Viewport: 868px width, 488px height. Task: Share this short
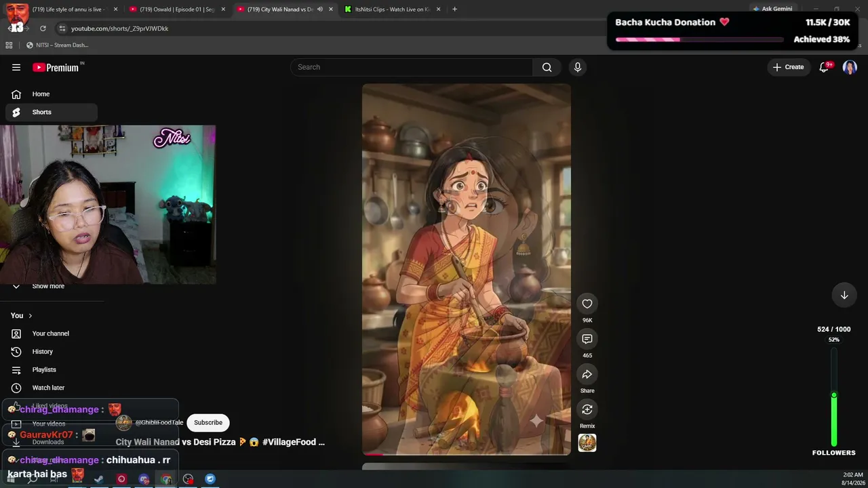pyautogui.click(x=587, y=374)
